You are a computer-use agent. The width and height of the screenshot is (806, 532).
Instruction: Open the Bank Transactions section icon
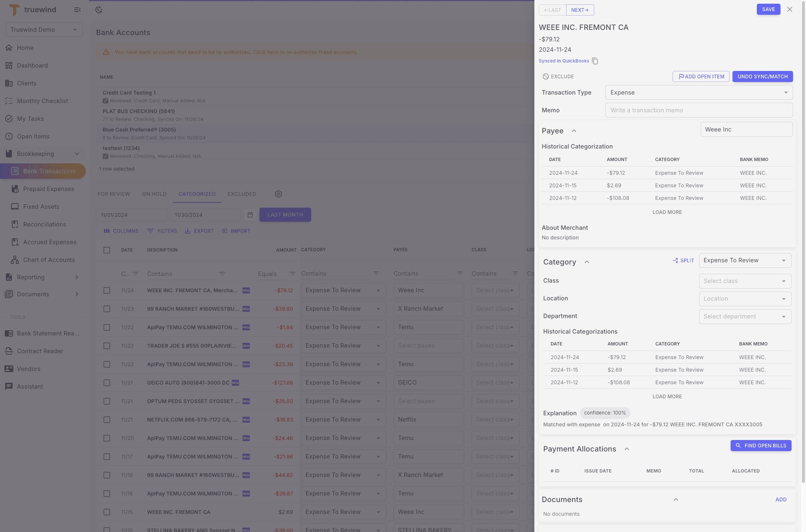(15, 171)
